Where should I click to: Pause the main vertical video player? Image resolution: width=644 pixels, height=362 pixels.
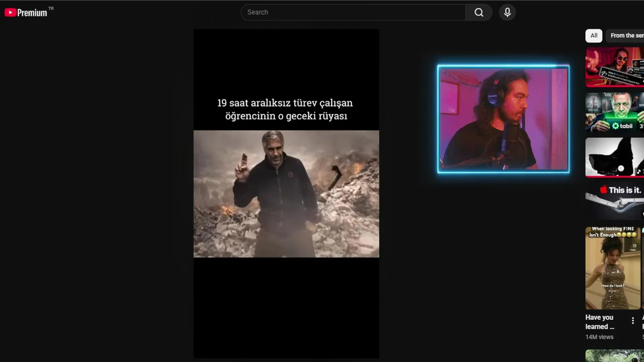(286, 194)
